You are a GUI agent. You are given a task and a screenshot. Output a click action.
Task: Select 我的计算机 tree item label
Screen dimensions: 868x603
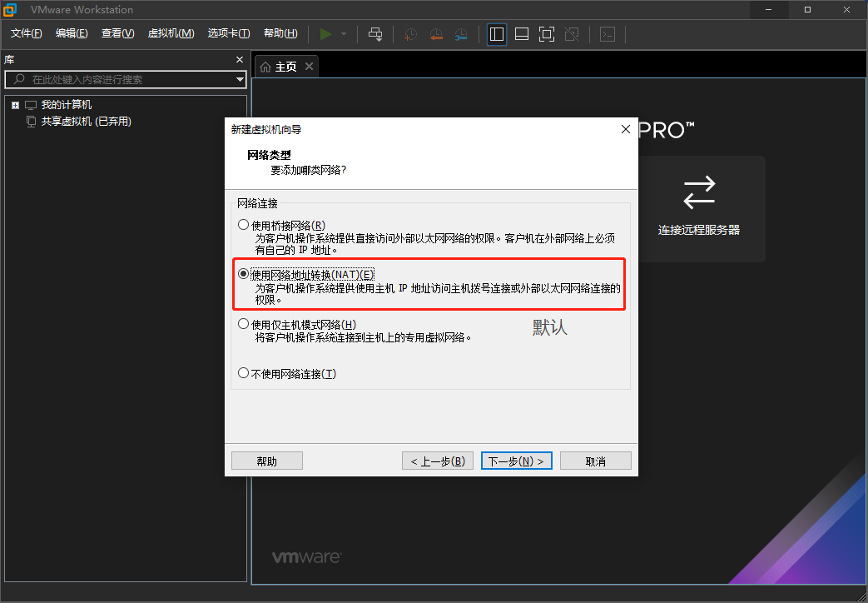pos(67,105)
